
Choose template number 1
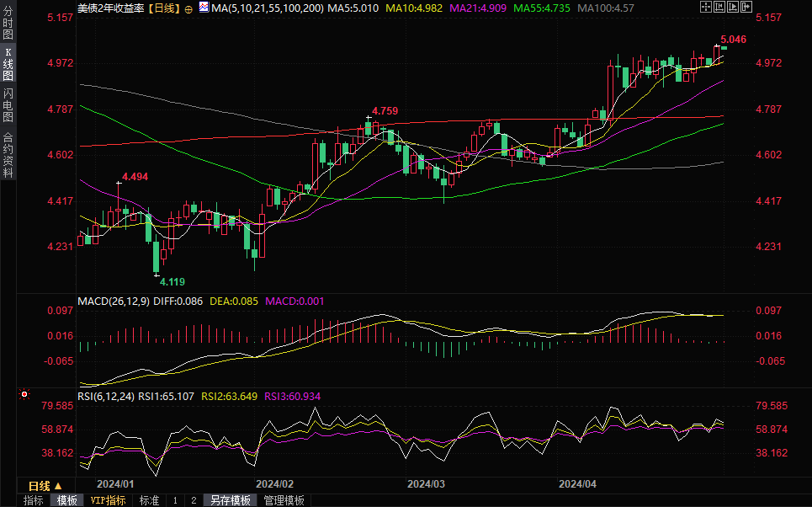click(x=175, y=500)
